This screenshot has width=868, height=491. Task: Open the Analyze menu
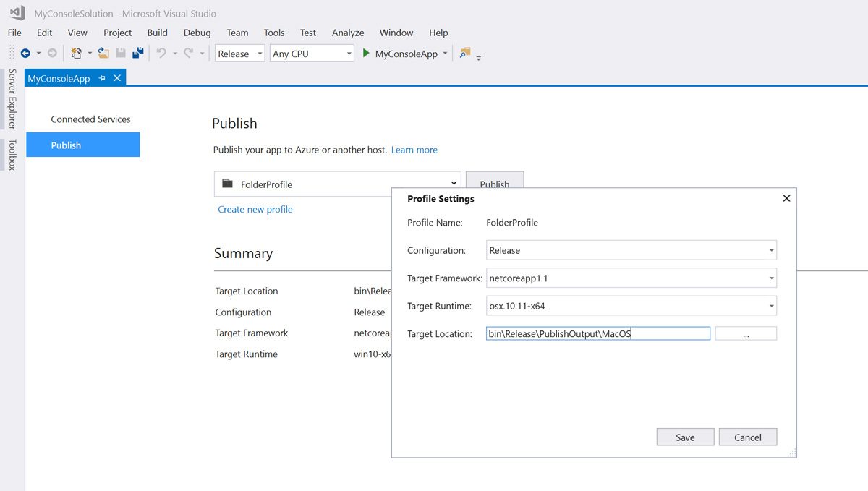pyautogui.click(x=348, y=33)
